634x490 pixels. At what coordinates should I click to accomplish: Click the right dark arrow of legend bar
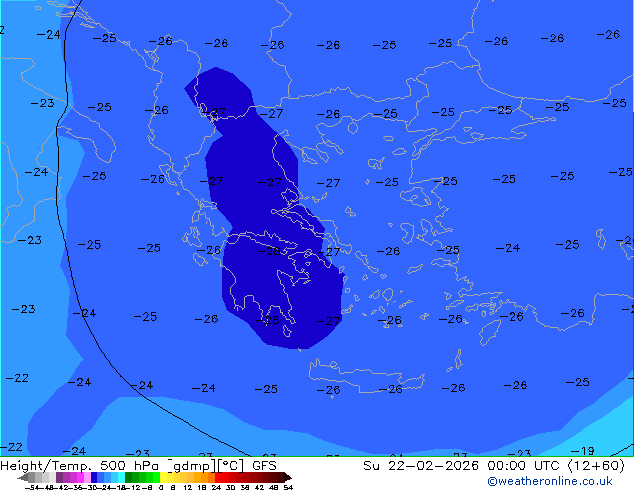tap(288, 477)
